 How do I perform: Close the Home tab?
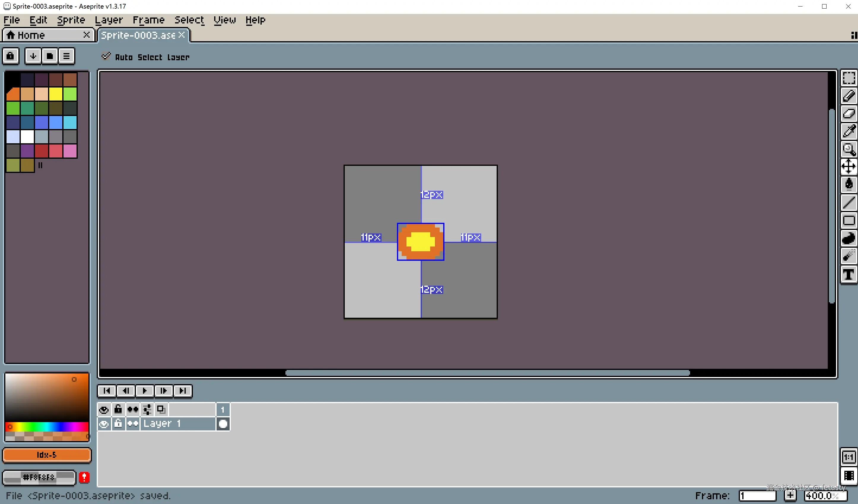(86, 35)
